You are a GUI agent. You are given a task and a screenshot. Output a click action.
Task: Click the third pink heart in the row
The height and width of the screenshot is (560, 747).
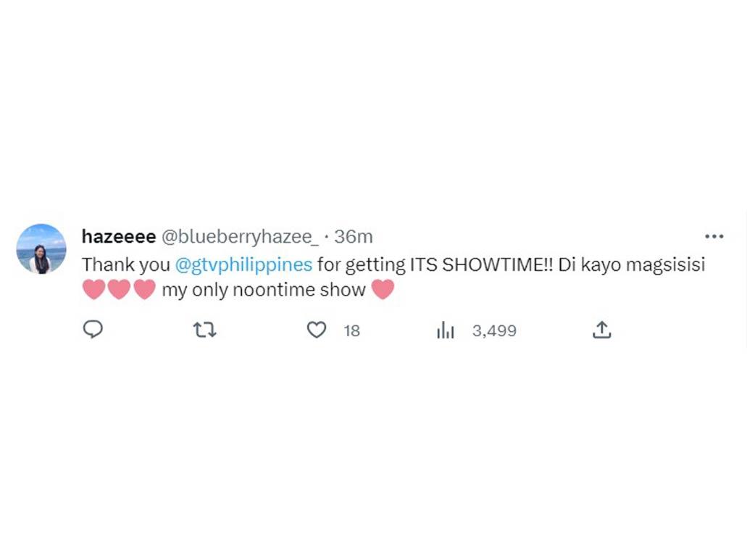tap(145, 291)
